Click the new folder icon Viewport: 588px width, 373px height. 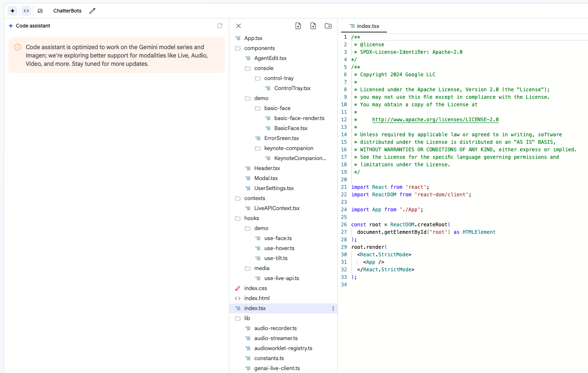[x=328, y=26]
